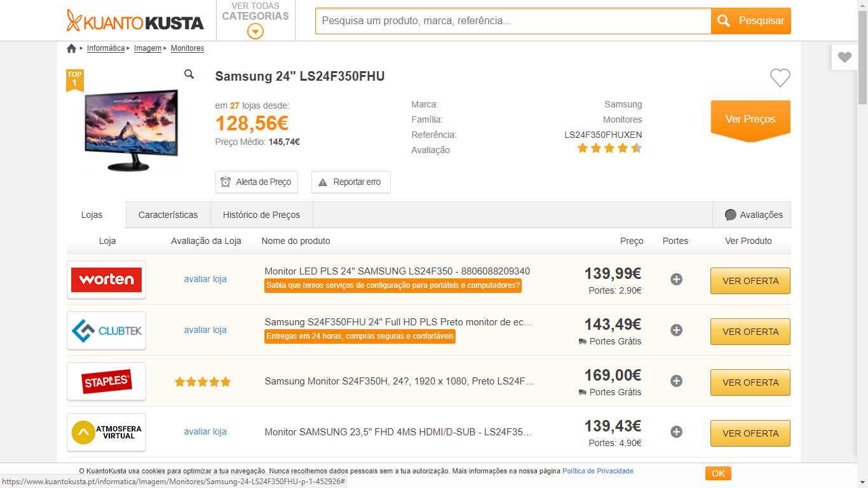Click the search magnifier Pesquisar button
The width and height of the screenshot is (868, 488).
(x=750, y=21)
